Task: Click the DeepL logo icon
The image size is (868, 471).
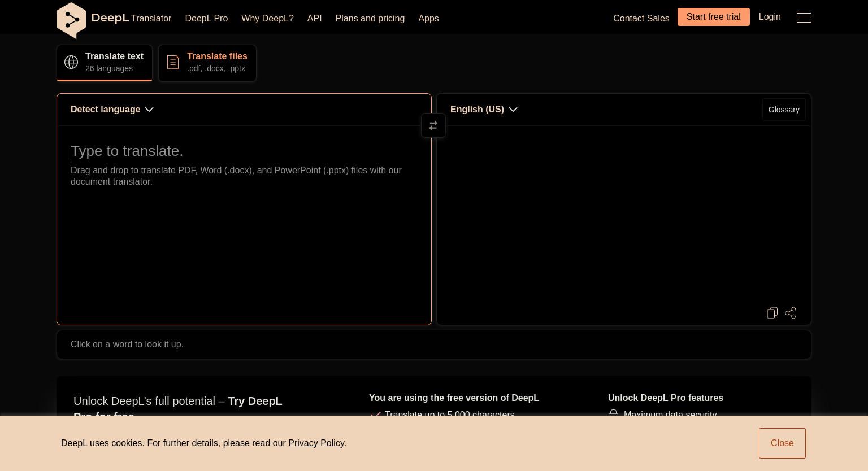Action: [x=71, y=20]
